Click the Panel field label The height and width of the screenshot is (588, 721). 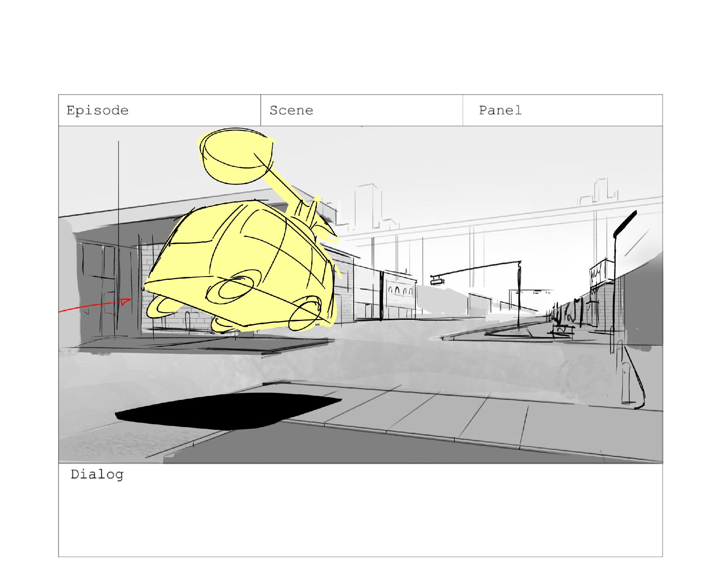click(500, 110)
